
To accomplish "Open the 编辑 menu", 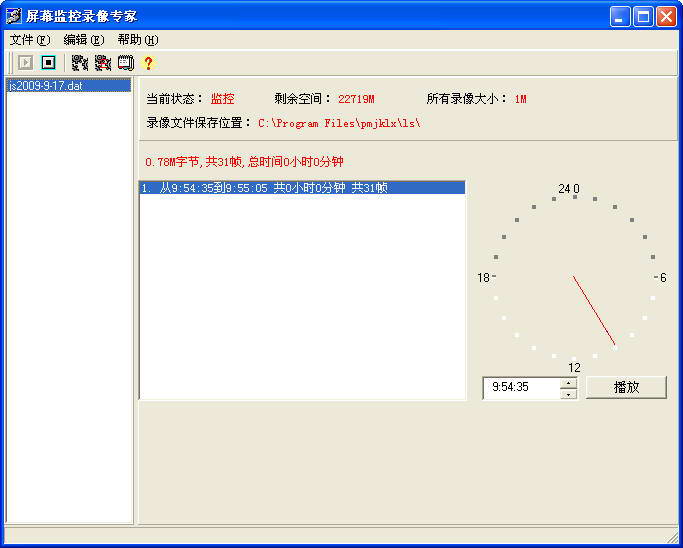I will point(83,40).
